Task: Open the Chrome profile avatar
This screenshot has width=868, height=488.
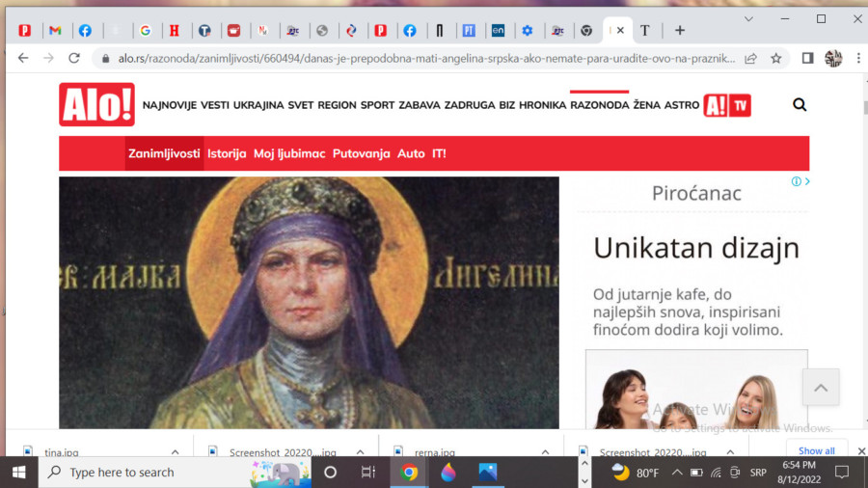Action: pos(833,58)
